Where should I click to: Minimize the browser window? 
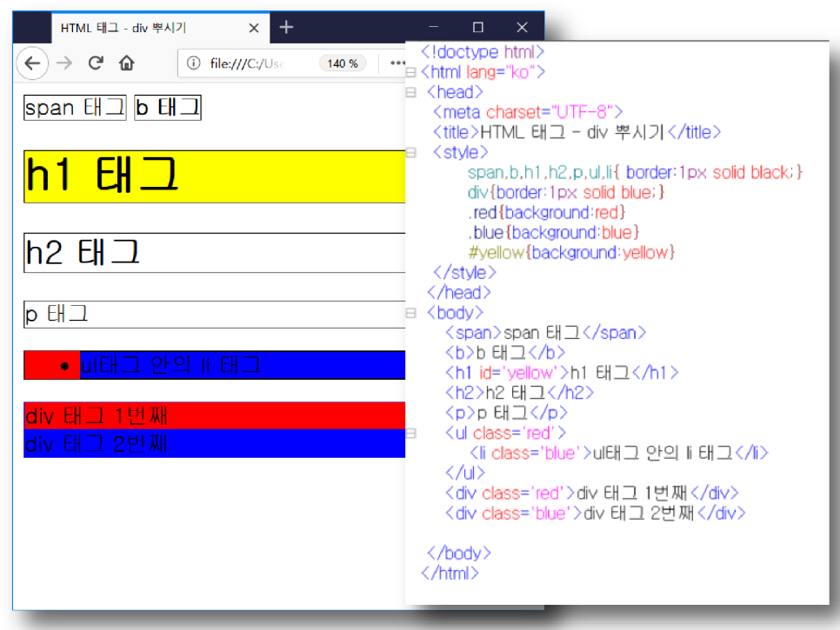(x=433, y=27)
